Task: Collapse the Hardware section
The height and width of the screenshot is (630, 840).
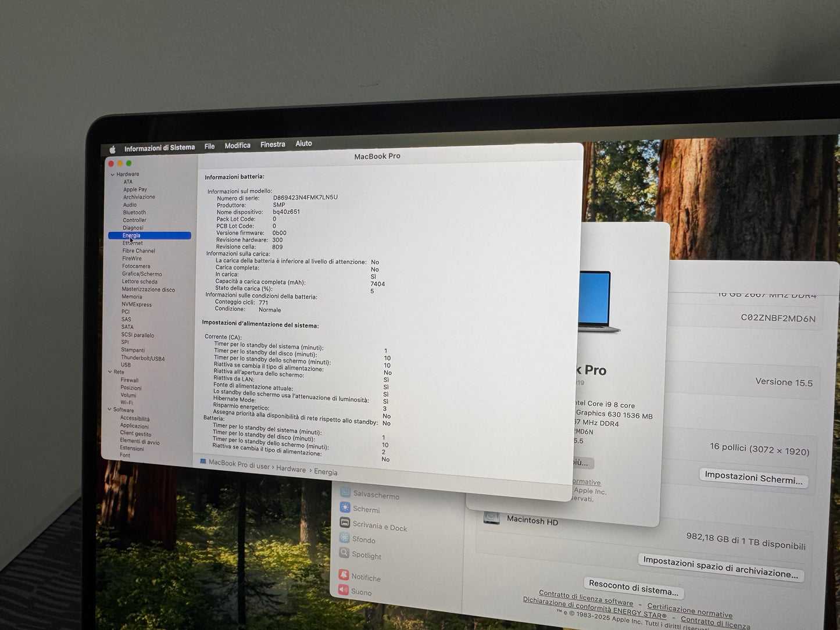Action: 113,174
